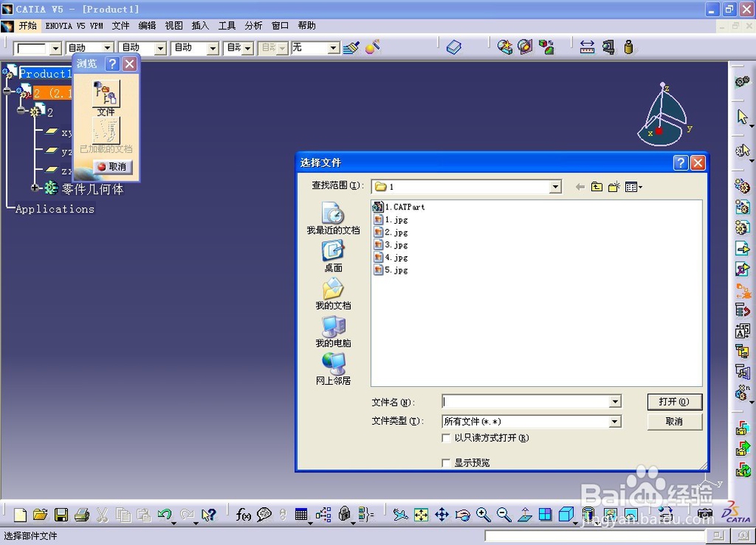Viewport: 756px width, 545px height.
Task: Click the Rotate view icon
Action: (463, 515)
